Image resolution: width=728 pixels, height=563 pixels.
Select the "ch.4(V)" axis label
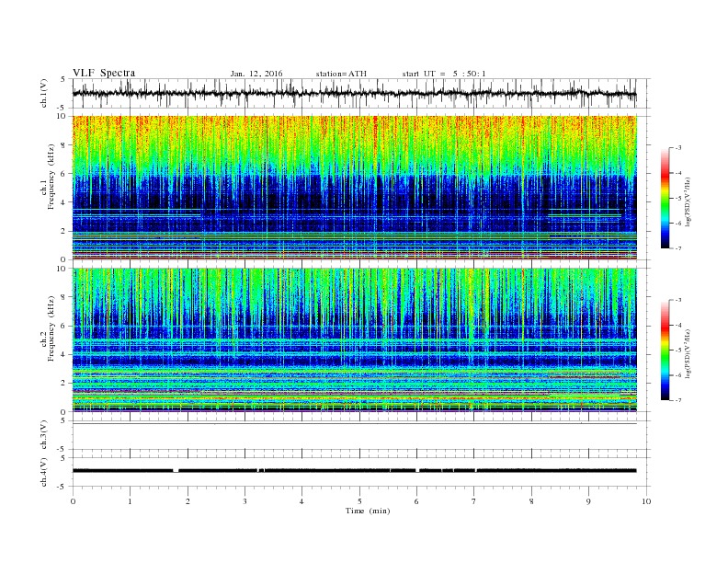point(44,472)
